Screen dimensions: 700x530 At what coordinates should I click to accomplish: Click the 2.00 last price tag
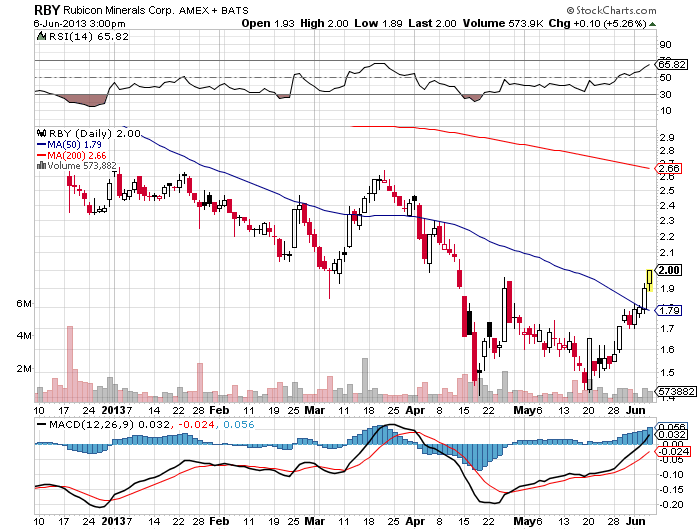(668, 270)
